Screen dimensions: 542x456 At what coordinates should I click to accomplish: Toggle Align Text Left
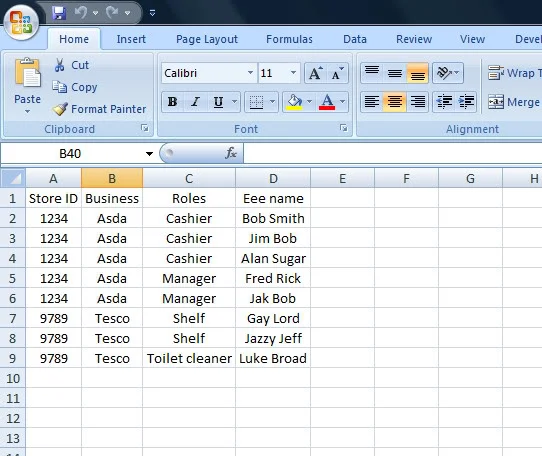pos(372,102)
